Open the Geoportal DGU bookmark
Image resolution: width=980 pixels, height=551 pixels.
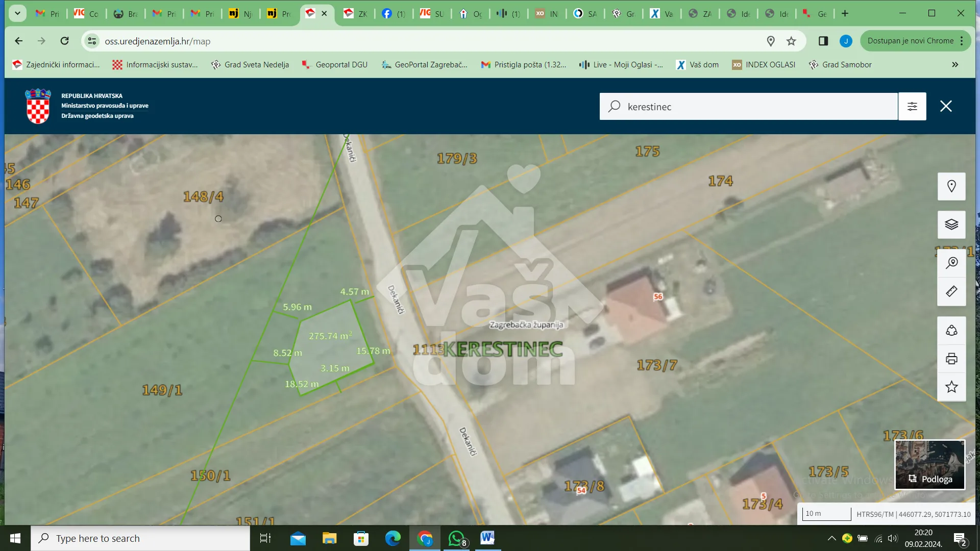pos(335,65)
